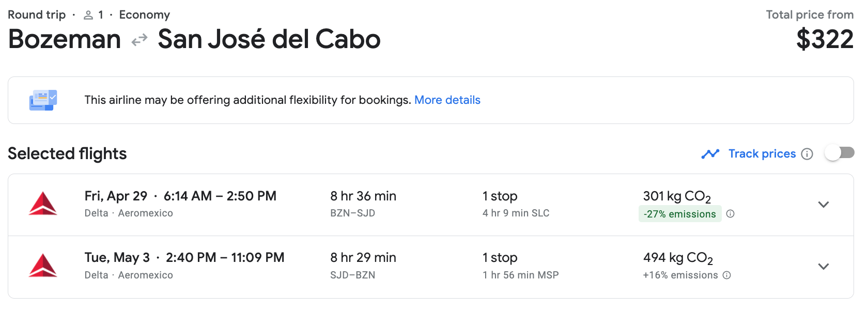Click the 4 hr 9 min SLC layover
The height and width of the screenshot is (311, 868).
[516, 213]
